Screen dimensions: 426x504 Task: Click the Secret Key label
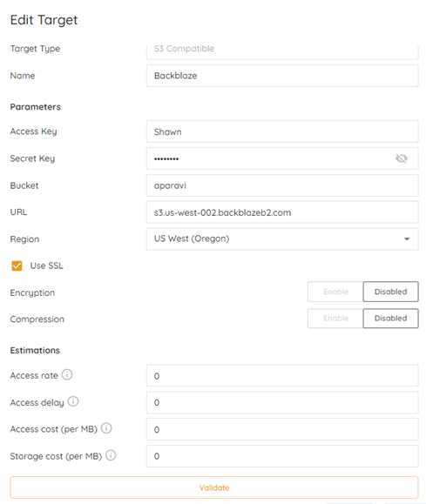[32, 158]
